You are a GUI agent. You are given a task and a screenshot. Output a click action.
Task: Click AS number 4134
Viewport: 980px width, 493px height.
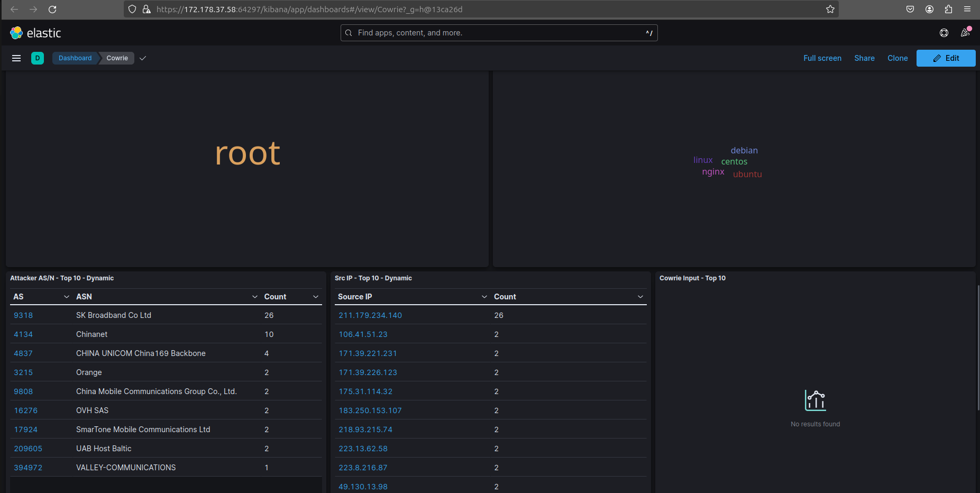23,334
